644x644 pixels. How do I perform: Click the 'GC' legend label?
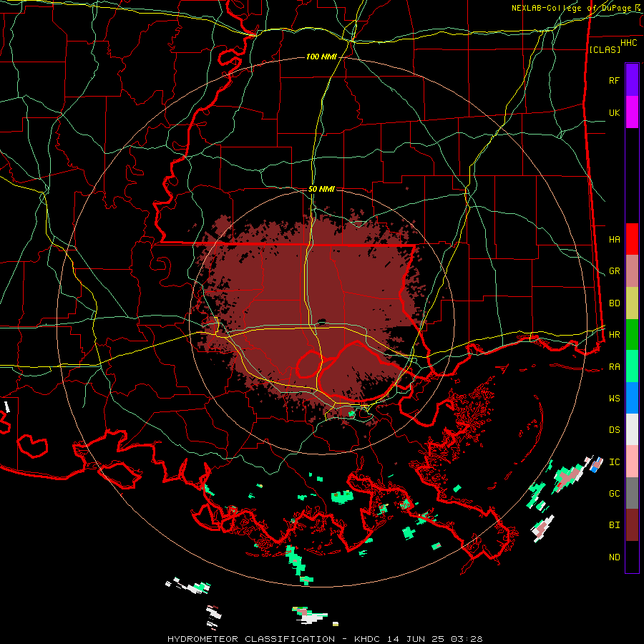pyautogui.click(x=614, y=493)
